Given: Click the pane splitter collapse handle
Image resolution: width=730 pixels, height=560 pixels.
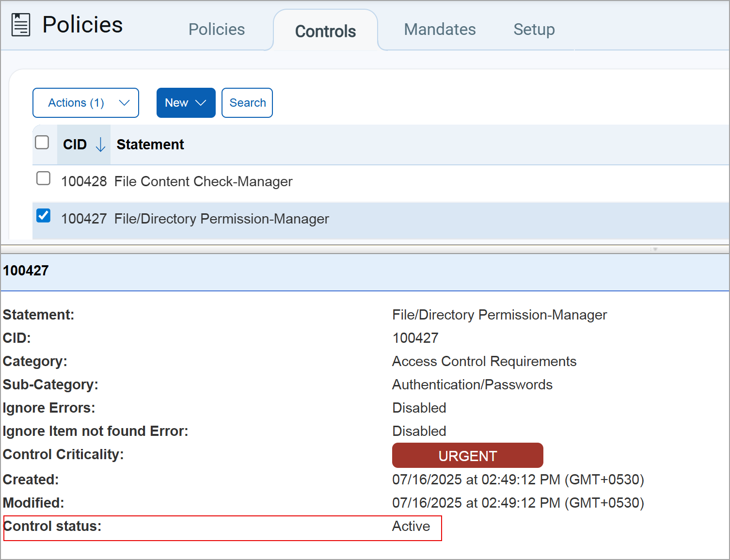Looking at the screenshot, I should coord(655,249).
